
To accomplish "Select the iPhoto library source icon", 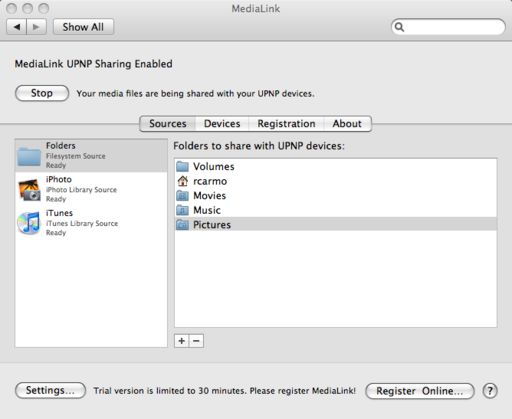I will pos(29,189).
